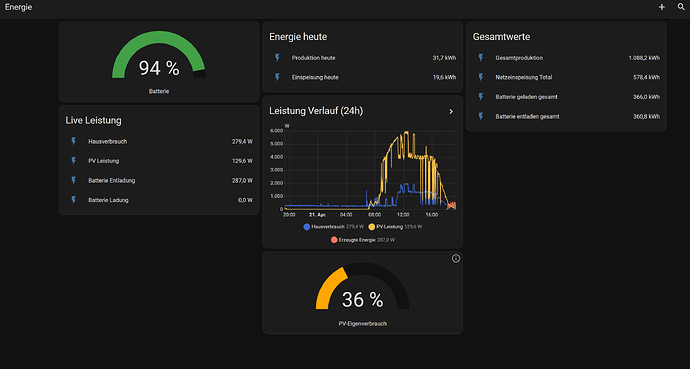
Task: Click the lightning icon beside Batterie entladen gesamt
Action: (481, 117)
